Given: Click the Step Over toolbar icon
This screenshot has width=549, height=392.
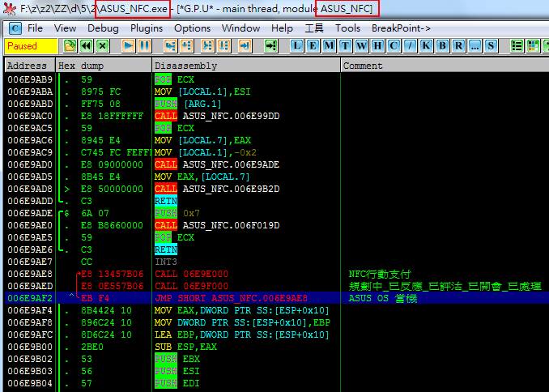Looking at the screenshot, I should (x=186, y=46).
